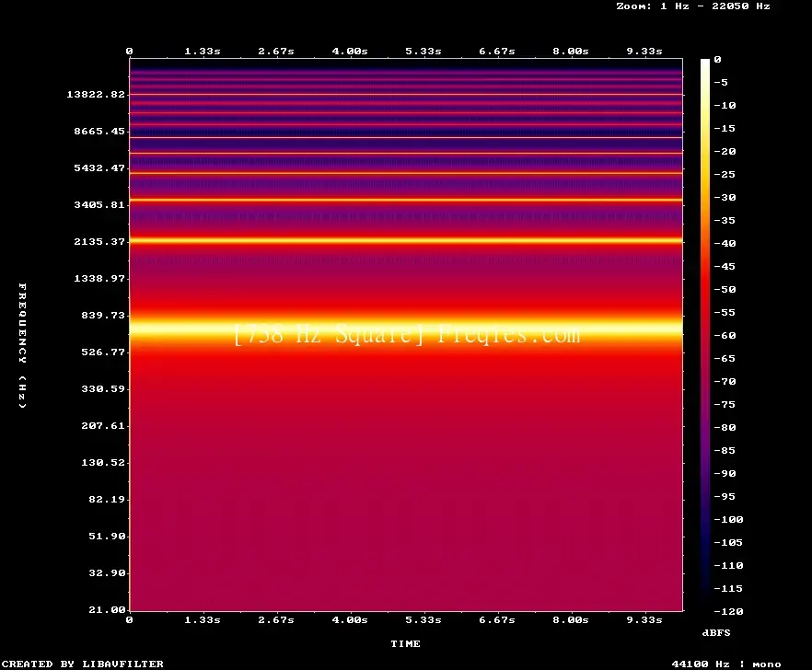This screenshot has width=812, height=670.
Task: Click the 1338.97 frequency label
Action: coord(99,278)
